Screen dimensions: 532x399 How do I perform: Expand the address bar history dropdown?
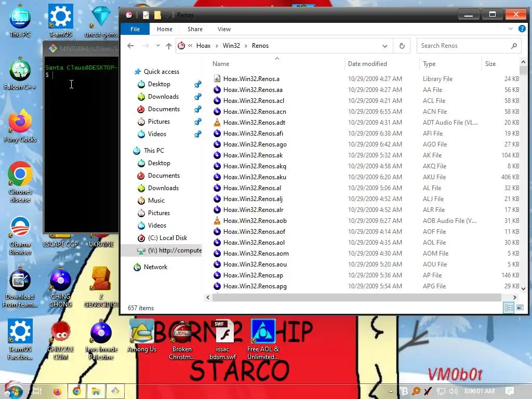(385, 46)
